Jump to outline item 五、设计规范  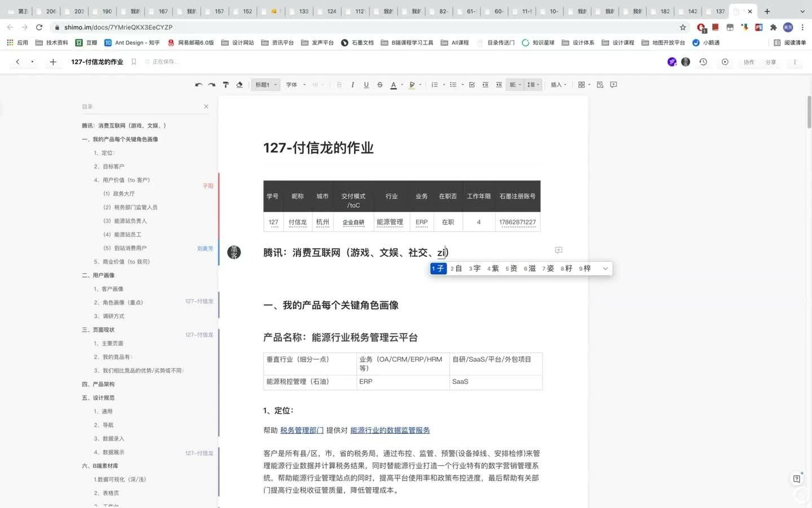point(98,398)
